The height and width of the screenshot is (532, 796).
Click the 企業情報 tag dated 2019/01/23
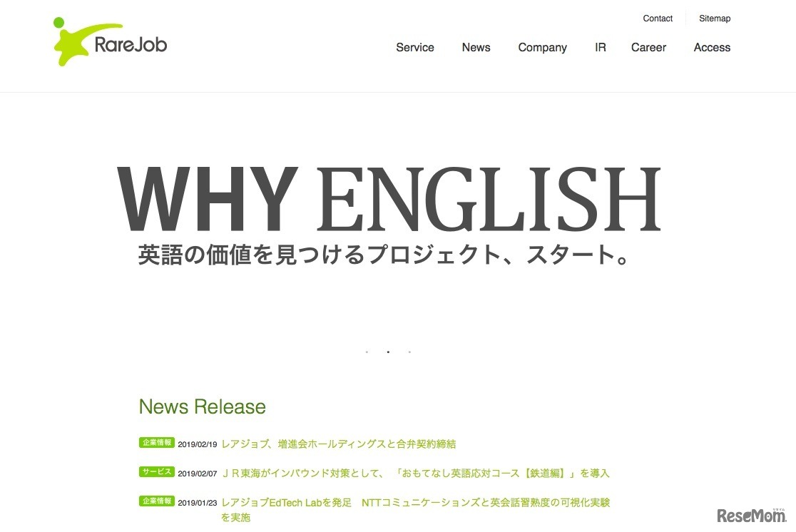tap(157, 501)
